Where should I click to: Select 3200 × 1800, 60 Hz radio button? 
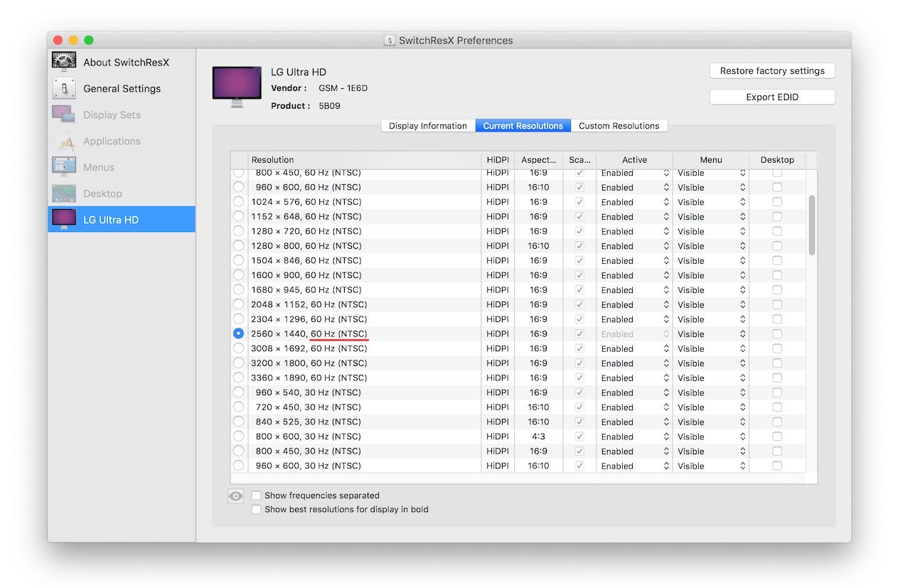238,363
